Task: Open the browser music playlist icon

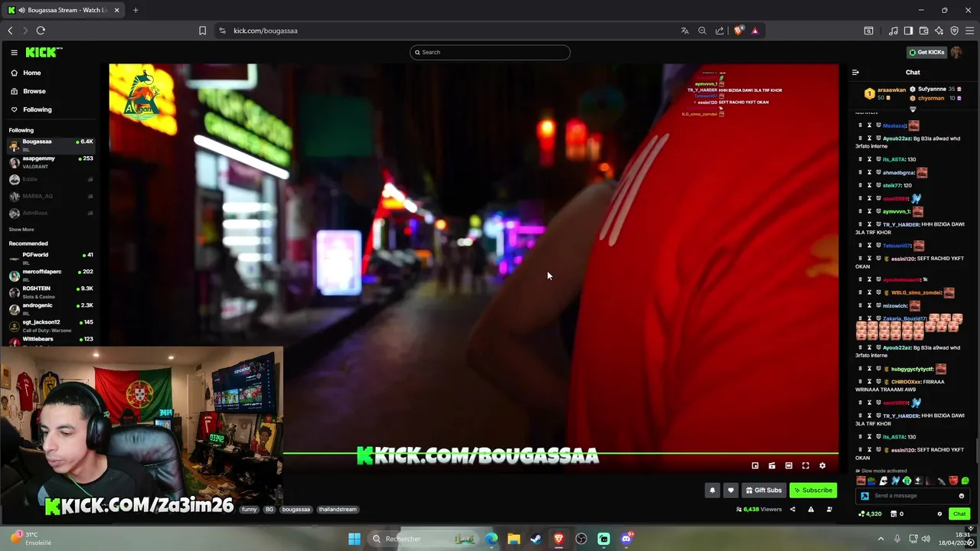Action: [x=893, y=31]
